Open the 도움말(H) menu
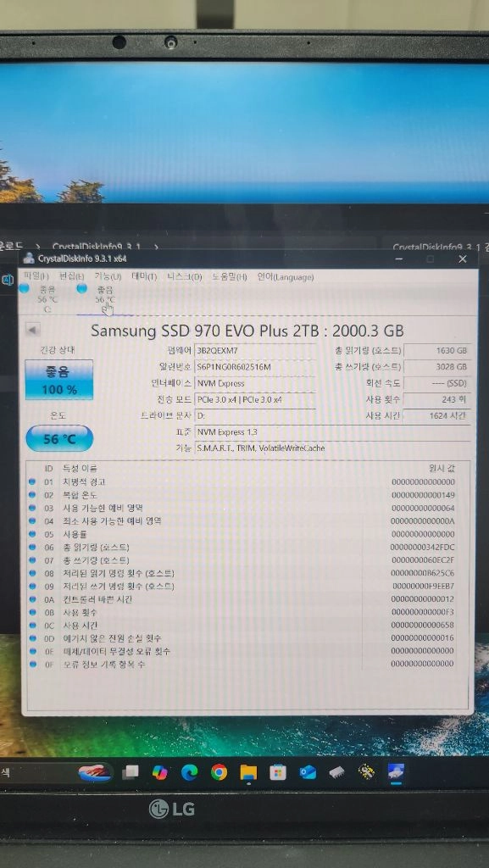The image size is (489, 868). (230, 276)
